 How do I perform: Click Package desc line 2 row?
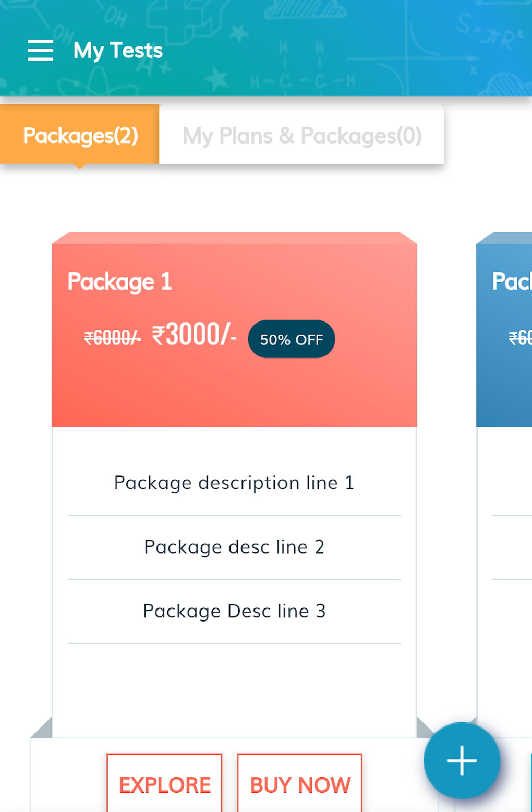pyautogui.click(x=234, y=547)
